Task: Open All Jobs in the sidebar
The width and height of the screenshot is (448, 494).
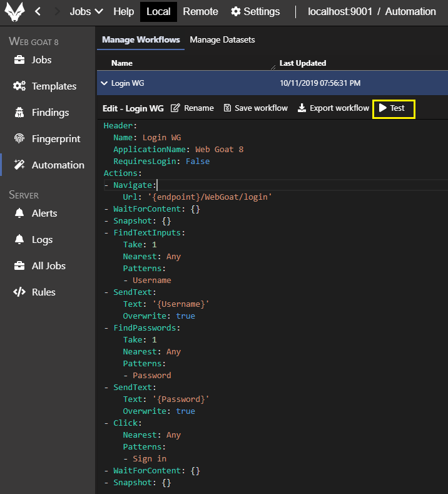Action: 48,266
